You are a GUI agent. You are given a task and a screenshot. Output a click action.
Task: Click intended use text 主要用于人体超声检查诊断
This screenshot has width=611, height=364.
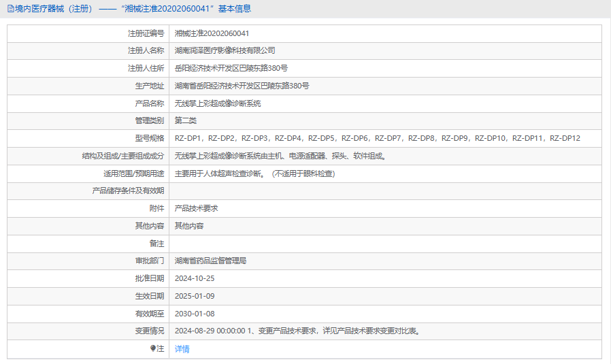click(255, 173)
